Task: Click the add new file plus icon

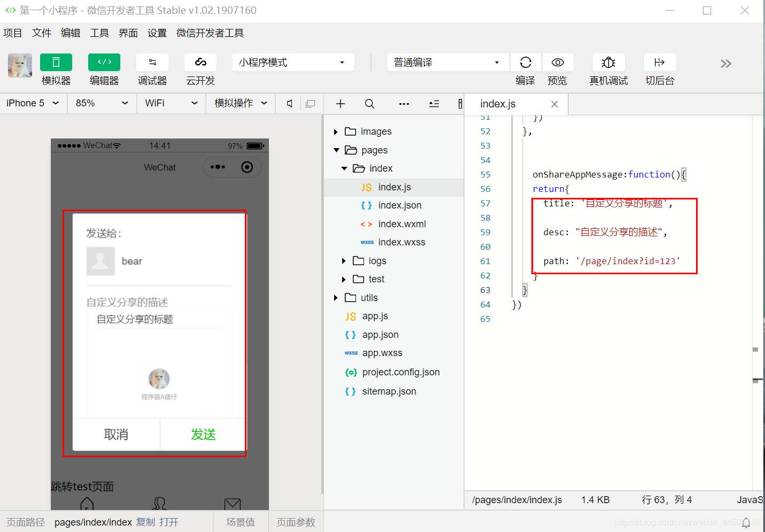Action: (x=341, y=104)
